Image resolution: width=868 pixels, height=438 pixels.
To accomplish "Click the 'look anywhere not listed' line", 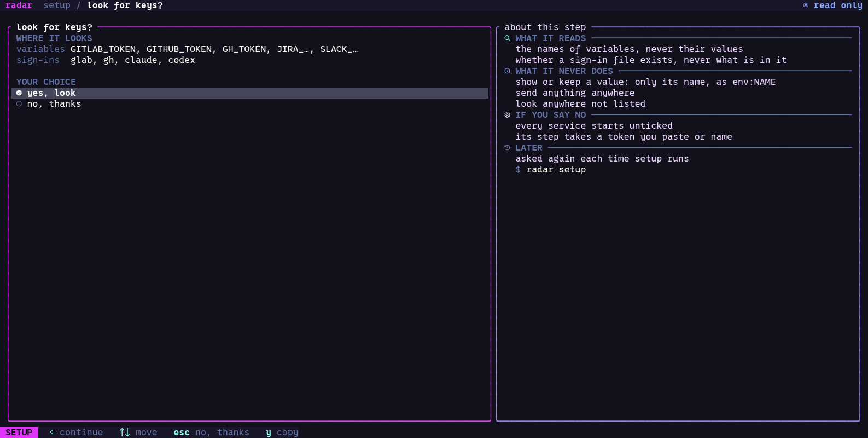I will pyautogui.click(x=580, y=104).
